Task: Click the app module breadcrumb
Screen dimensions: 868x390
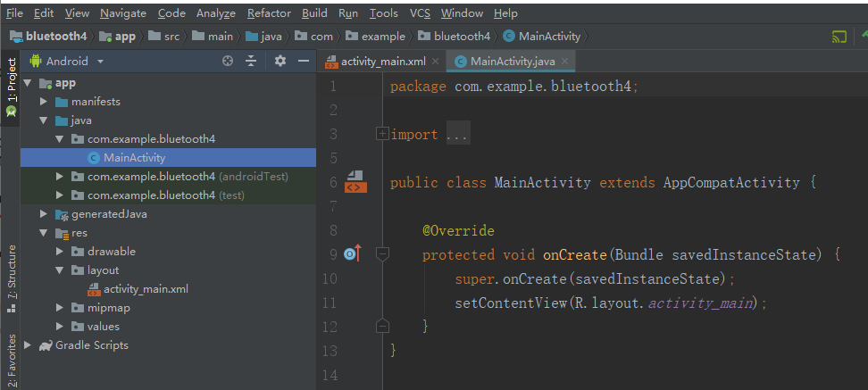Action: pos(117,37)
